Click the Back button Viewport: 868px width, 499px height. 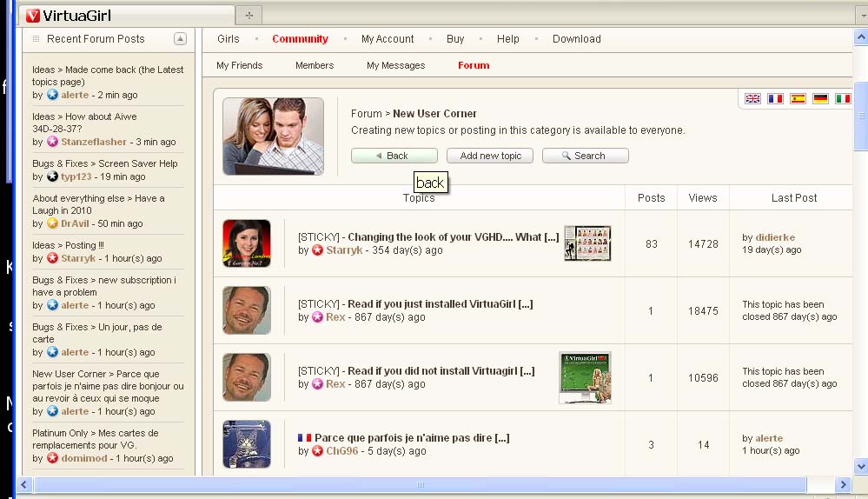tap(394, 156)
